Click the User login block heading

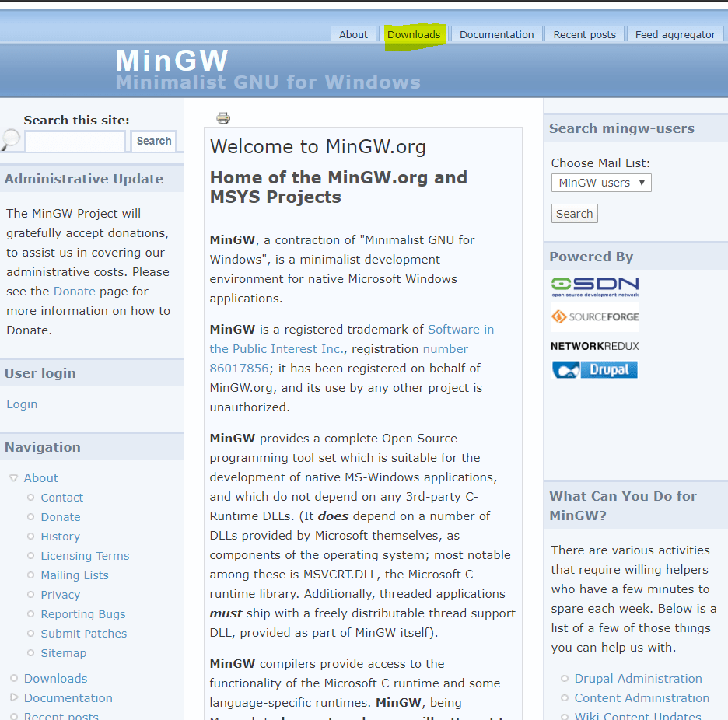tap(40, 373)
